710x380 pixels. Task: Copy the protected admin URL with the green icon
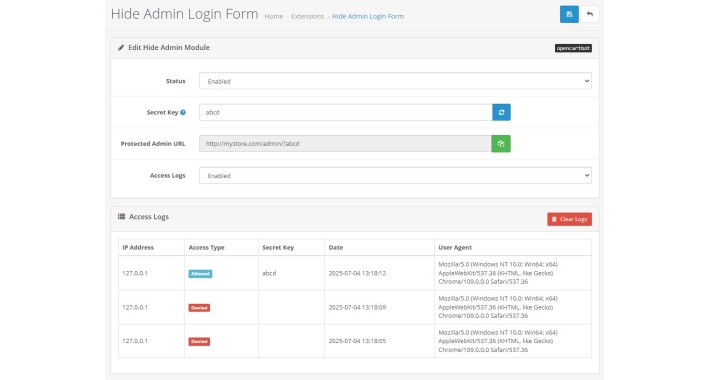click(x=501, y=144)
